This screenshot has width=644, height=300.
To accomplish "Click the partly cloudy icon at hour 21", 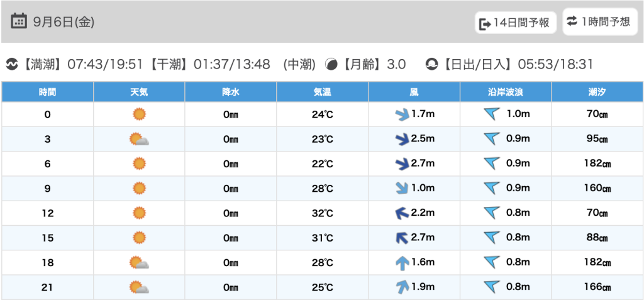I will 139,287.
